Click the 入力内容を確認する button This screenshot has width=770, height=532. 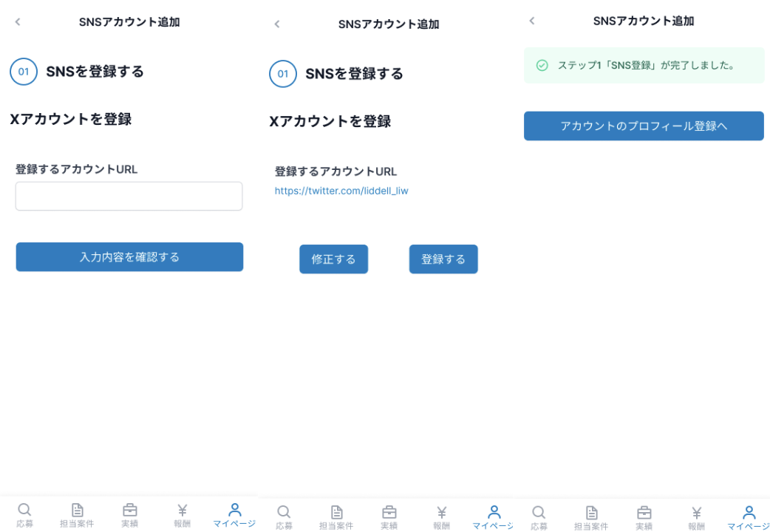(x=129, y=257)
